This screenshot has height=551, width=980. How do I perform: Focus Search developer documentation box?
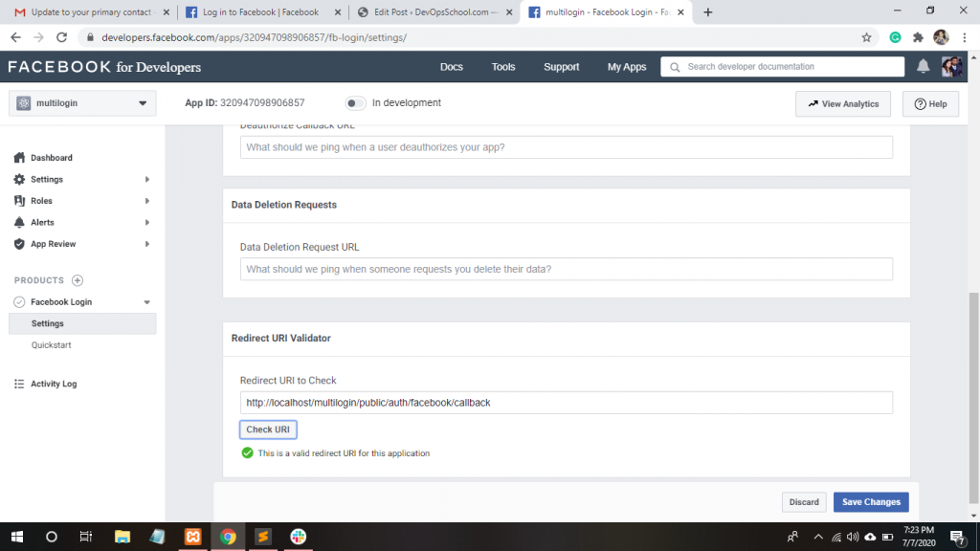783,67
